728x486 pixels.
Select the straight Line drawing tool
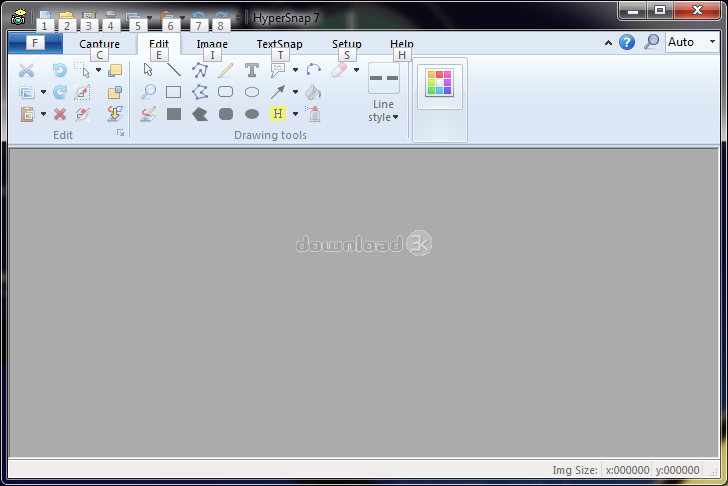click(x=174, y=70)
